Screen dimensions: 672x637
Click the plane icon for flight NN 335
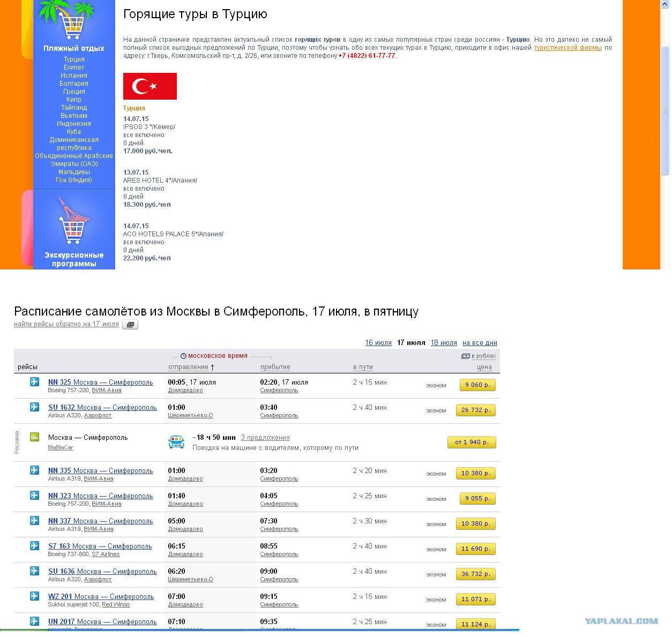click(x=35, y=470)
